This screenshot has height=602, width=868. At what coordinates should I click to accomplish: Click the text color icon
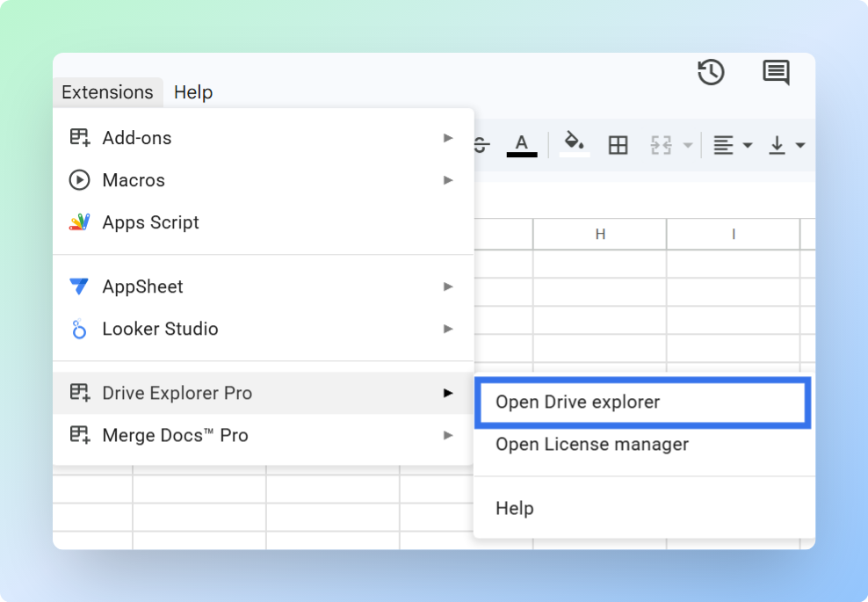[x=521, y=142]
